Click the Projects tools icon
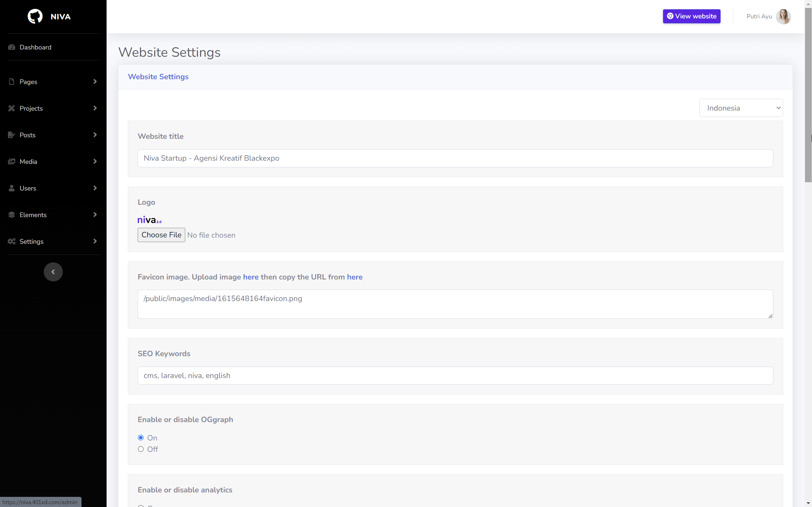The height and width of the screenshot is (507, 812). tap(11, 108)
